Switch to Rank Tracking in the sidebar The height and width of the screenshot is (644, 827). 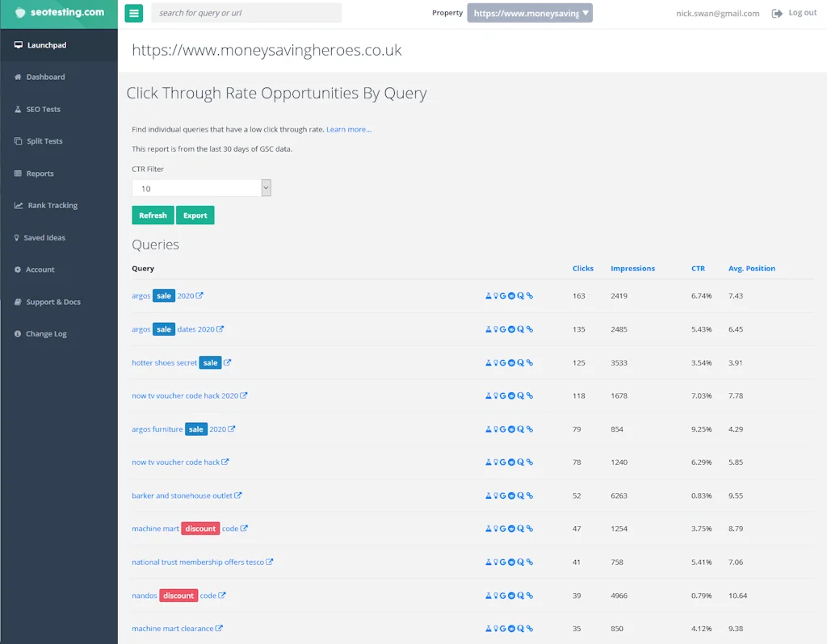[x=48, y=205]
